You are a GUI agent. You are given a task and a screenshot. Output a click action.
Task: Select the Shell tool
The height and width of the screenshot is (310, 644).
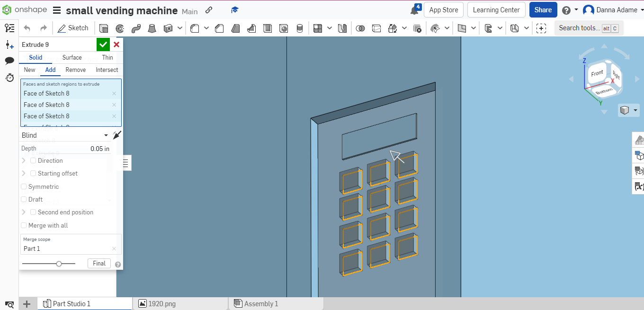click(x=268, y=28)
